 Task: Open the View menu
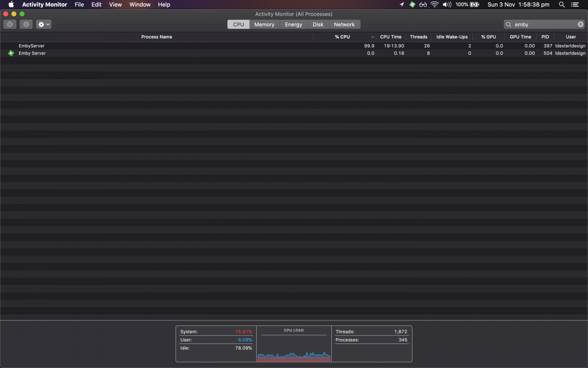[x=116, y=4]
